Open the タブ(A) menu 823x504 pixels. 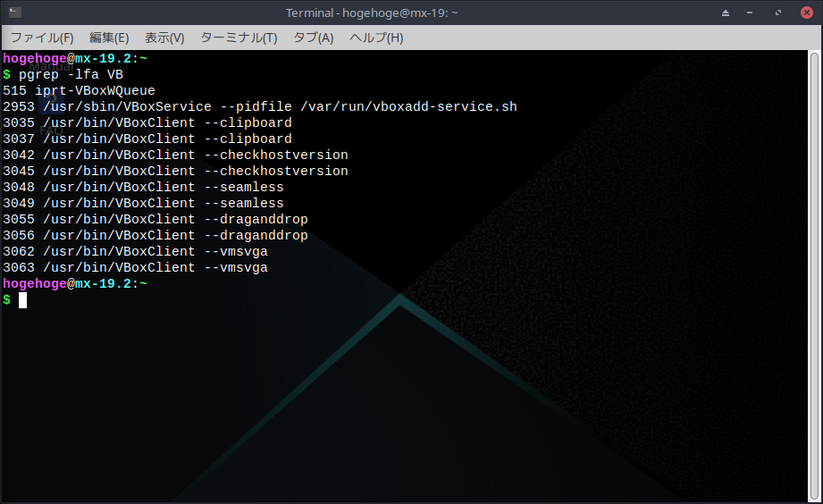(314, 38)
